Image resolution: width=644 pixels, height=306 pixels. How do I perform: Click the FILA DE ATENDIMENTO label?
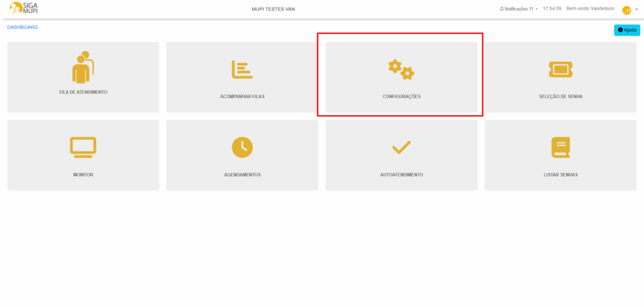coord(84,92)
